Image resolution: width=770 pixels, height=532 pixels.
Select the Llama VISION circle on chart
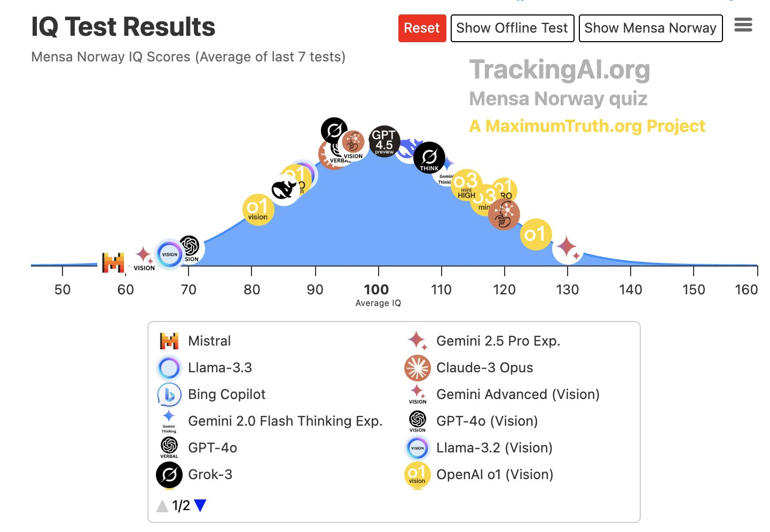click(x=169, y=254)
